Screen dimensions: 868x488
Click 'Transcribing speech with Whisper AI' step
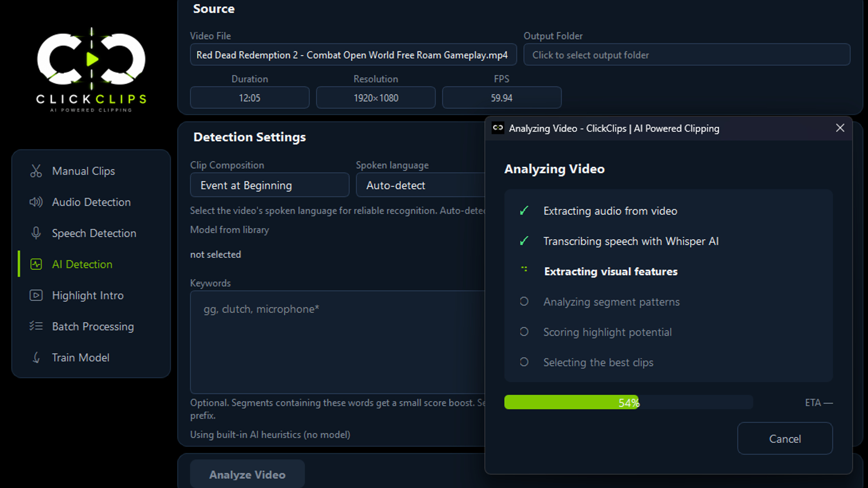pyautogui.click(x=631, y=241)
